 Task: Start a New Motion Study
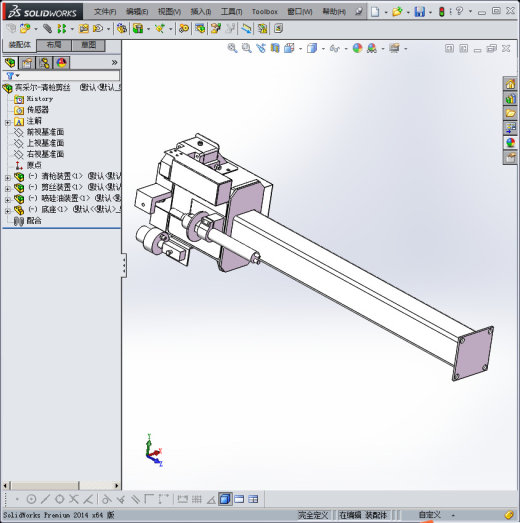tap(184, 29)
